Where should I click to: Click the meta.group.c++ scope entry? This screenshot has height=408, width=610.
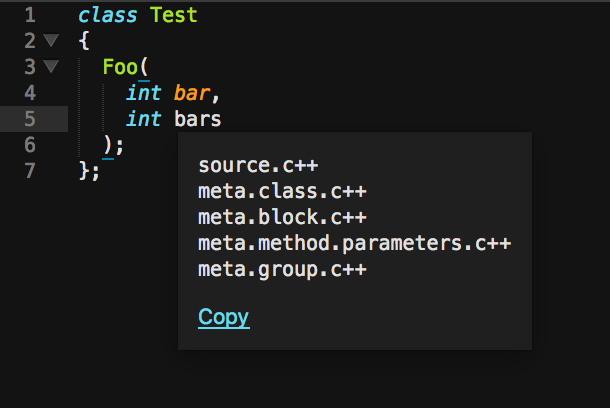[282, 269]
